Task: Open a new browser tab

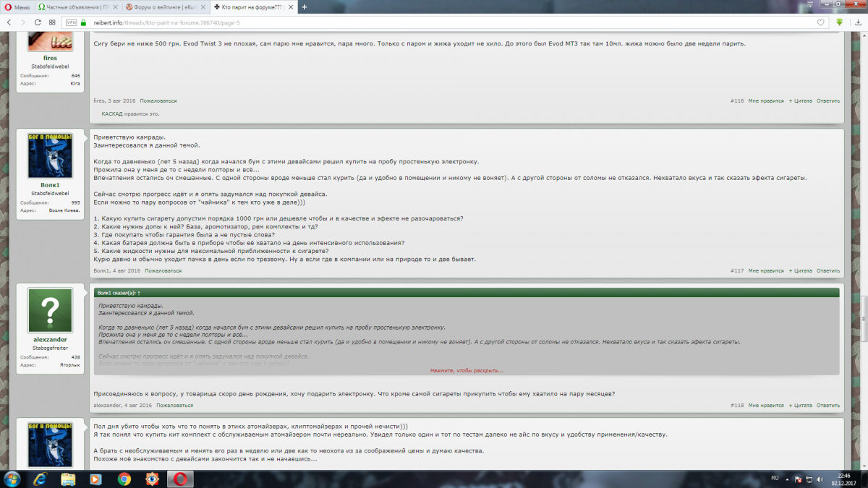Action: click(305, 7)
